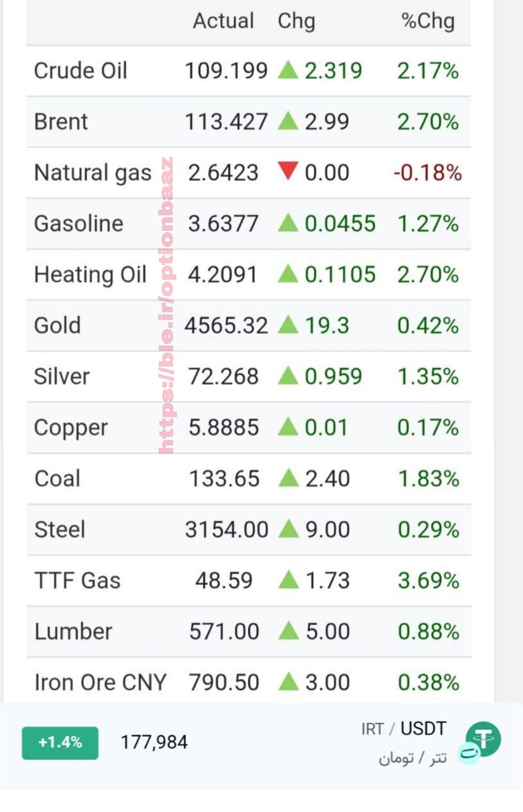Click the green triangle in the Brent row

(x=288, y=121)
